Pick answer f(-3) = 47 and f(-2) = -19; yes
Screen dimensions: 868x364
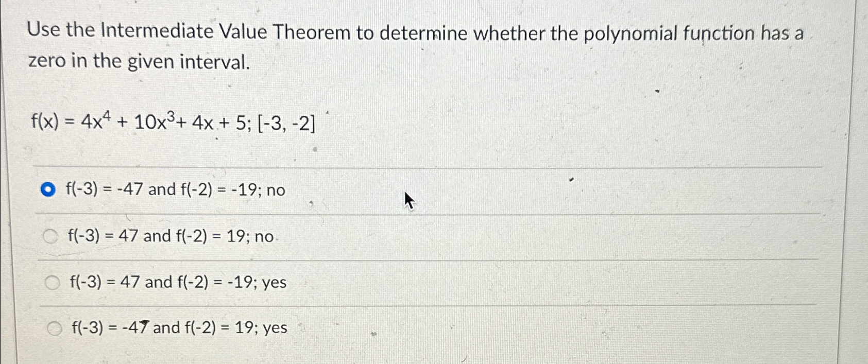[52, 282]
